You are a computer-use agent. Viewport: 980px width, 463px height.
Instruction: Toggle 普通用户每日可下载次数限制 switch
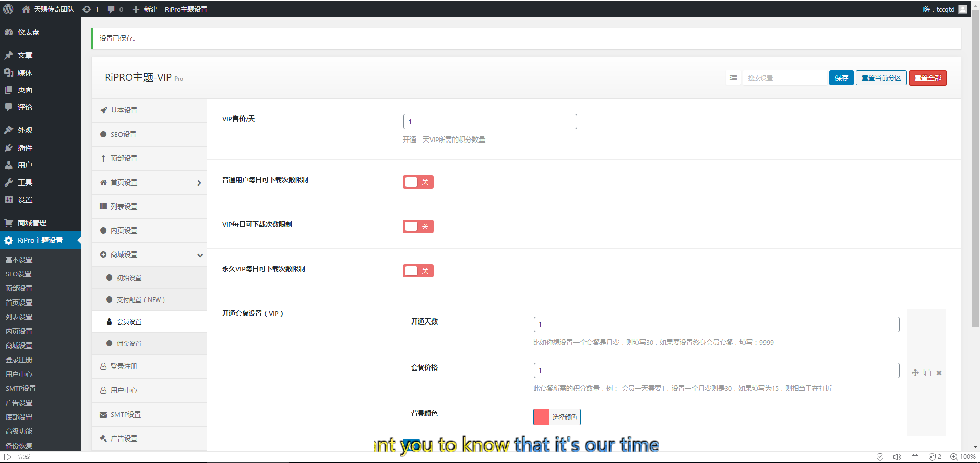(418, 182)
